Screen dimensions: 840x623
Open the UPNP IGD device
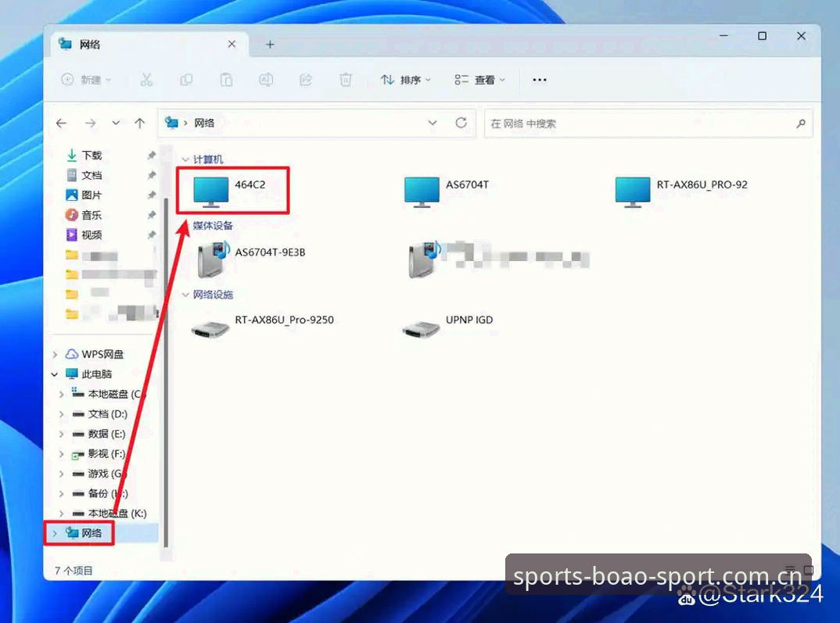[448, 325]
